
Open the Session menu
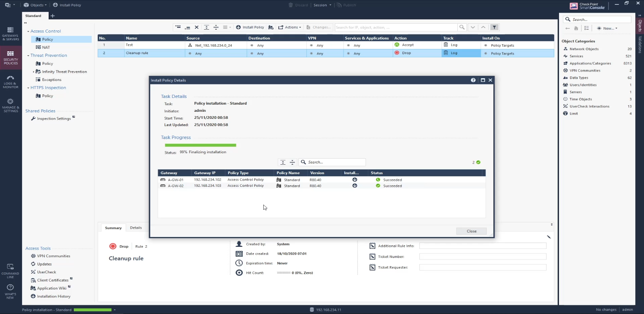point(322,5)
